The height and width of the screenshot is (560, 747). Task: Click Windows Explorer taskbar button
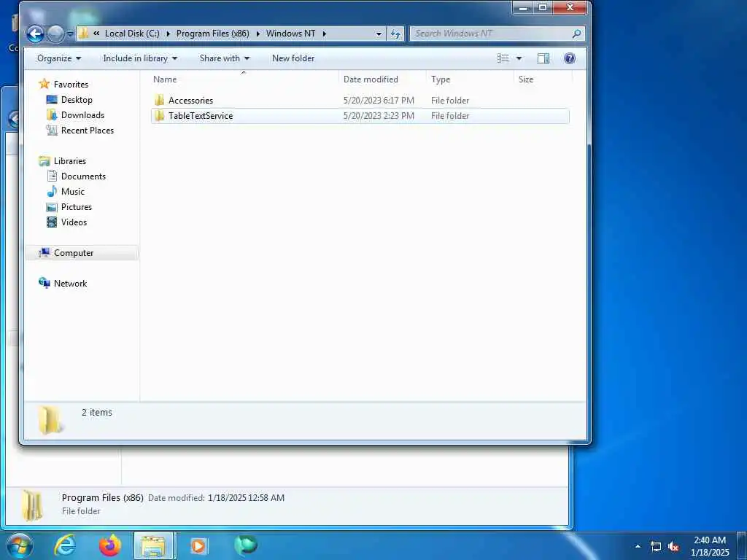pyautogui.click(x=155, y=545)
